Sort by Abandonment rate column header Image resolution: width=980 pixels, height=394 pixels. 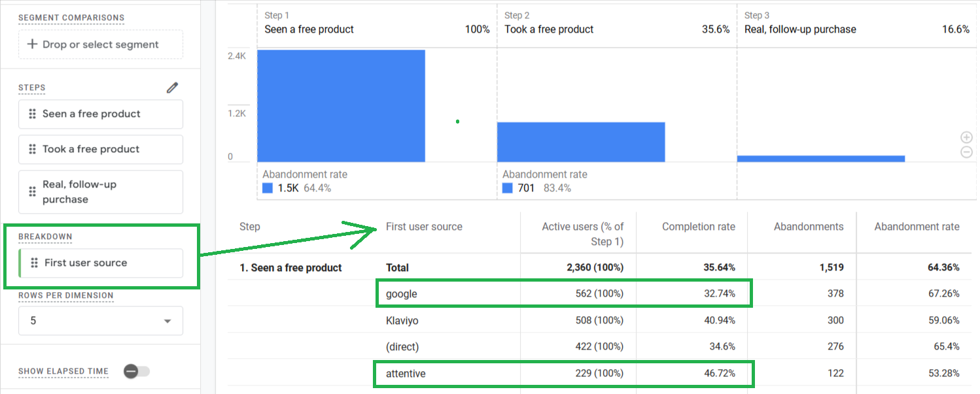917,227
